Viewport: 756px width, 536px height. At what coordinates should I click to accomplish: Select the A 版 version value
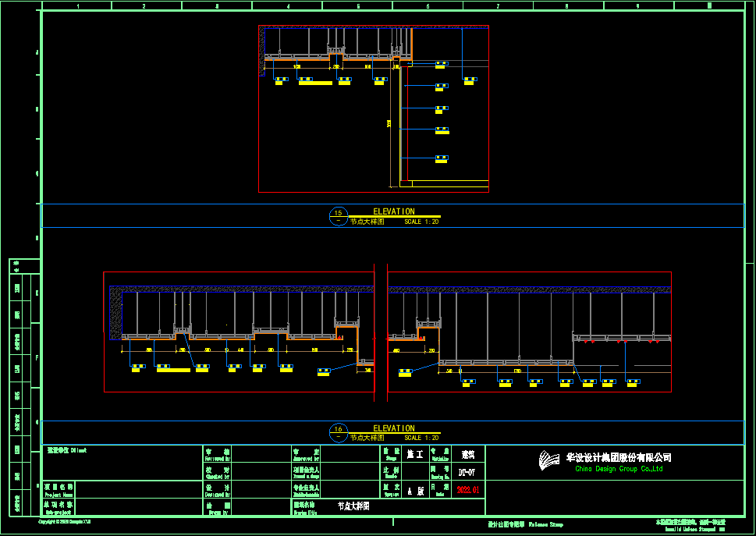click(415, 491)
